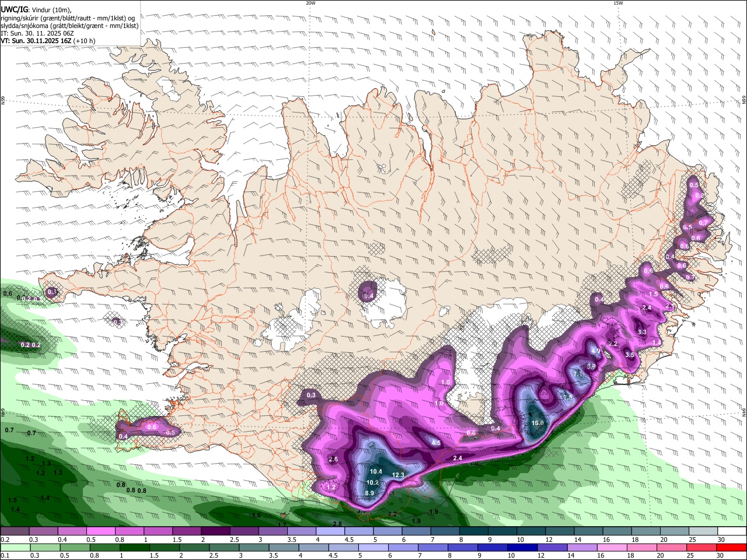Pick upper-row white swatch after the 30 label

pyautogui.click(x=732, y=531)
